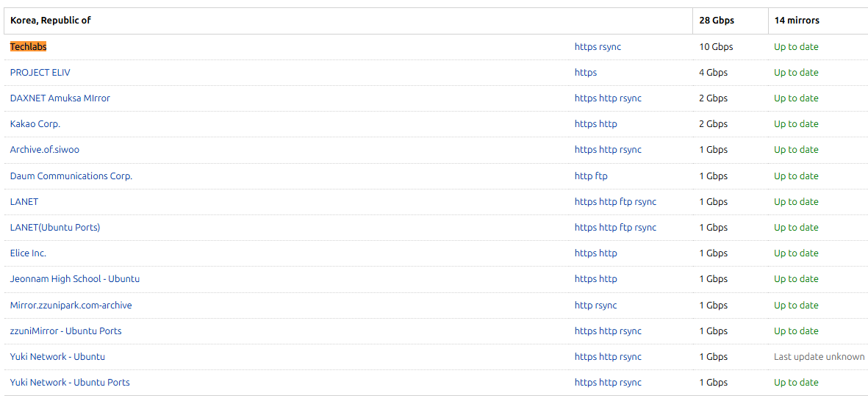This screenshot has width=868, height=401.
Task: Open Mirror.zzunipark.com-archive link
Action: click(71, 306)
